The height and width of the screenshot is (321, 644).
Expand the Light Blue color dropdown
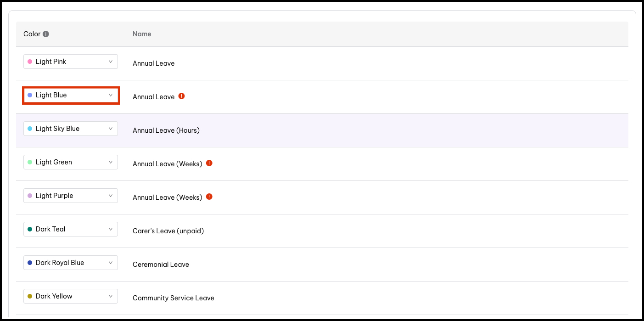tap(71, 95)
